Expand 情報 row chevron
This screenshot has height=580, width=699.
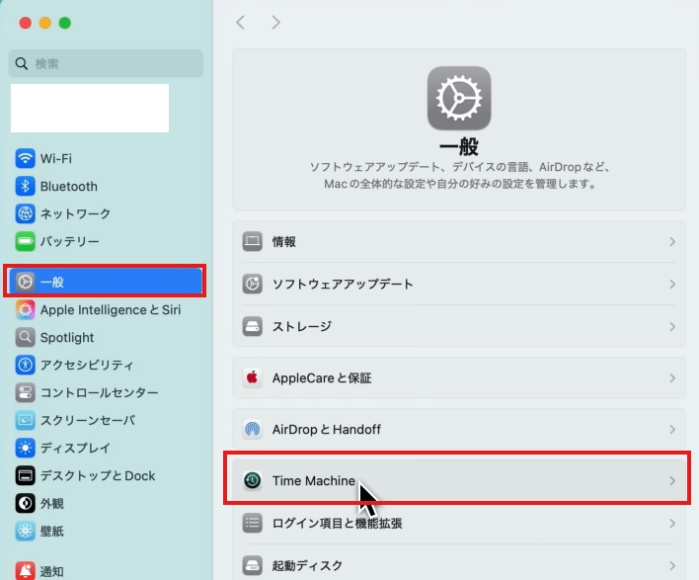672,242
